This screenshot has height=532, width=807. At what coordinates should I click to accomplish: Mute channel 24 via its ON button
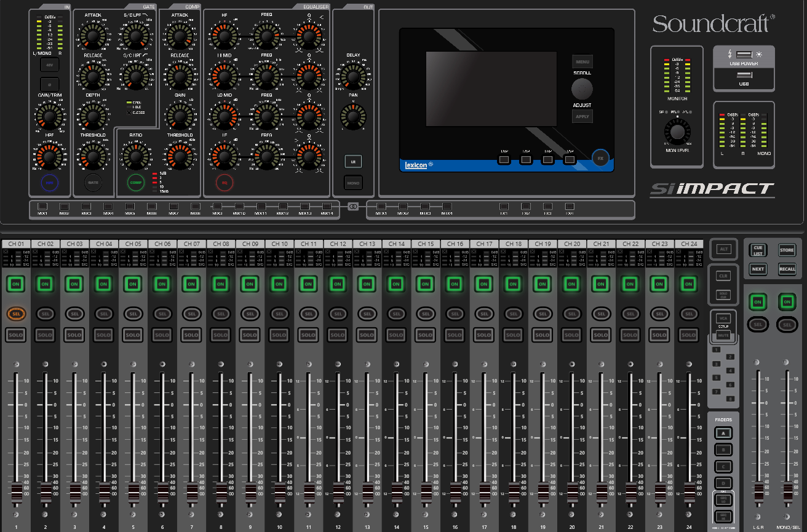(688, 284)
